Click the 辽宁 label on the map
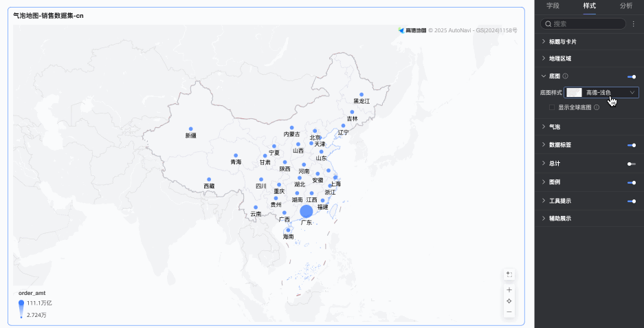Viewport: 644px width, 328px height. (344, 132)
